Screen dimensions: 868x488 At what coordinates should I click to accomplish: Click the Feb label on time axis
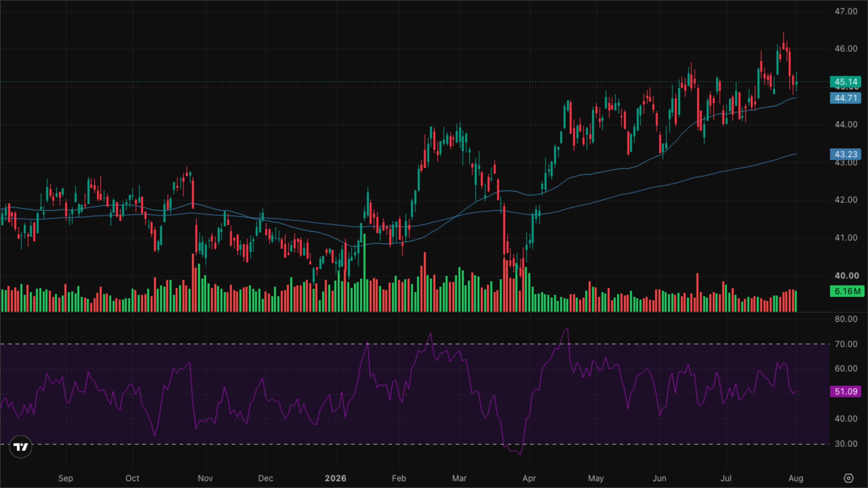coord(399,478)
